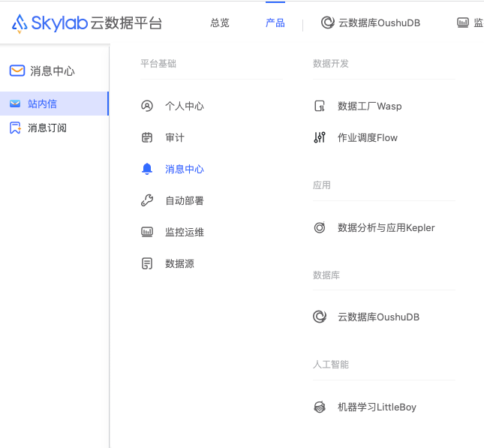The image size is (484, 448).
Task: Click the Kepler target icon
Action: point(320,227)
